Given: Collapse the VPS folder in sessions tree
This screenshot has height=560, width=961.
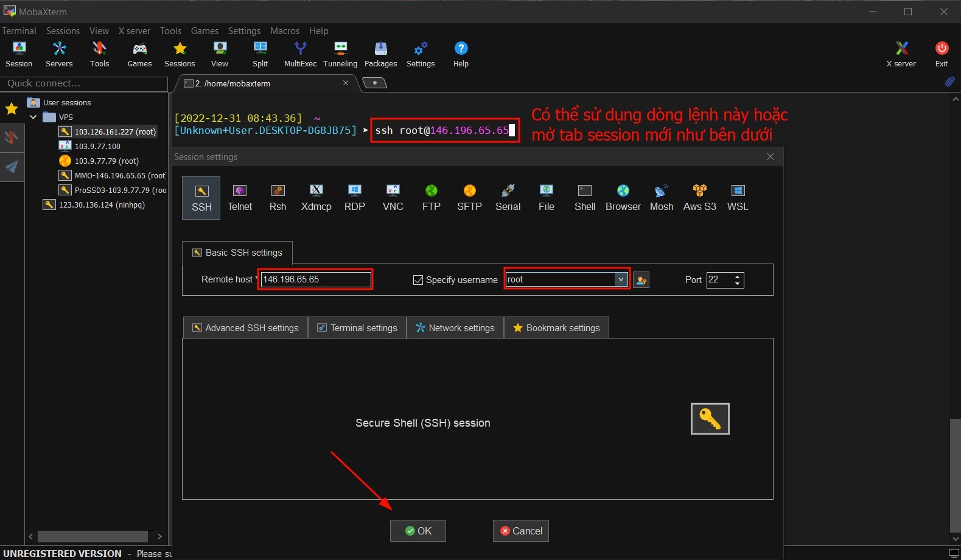Looking at the screenshot, I should [x=33, y=117].
